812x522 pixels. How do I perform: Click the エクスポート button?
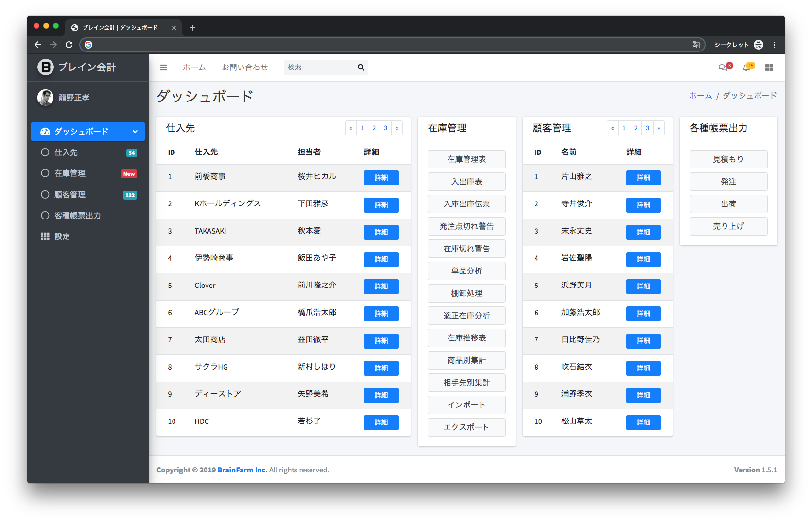(466, 427)
